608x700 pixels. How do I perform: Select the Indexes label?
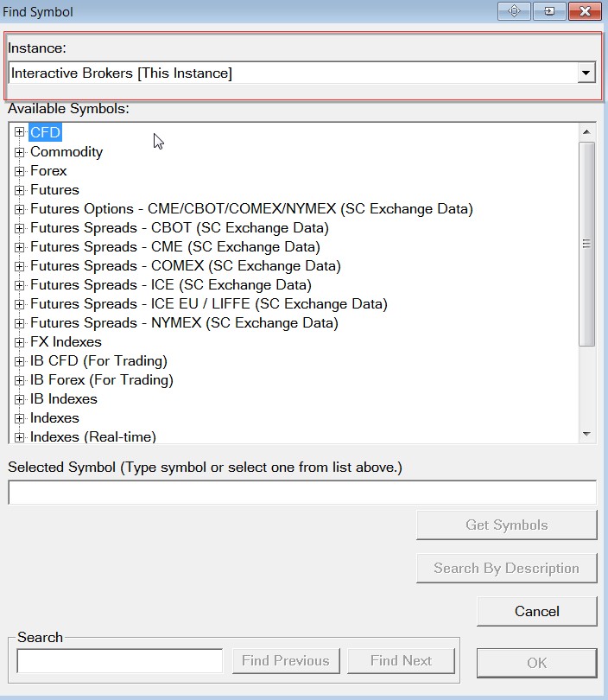coord(54,418)
